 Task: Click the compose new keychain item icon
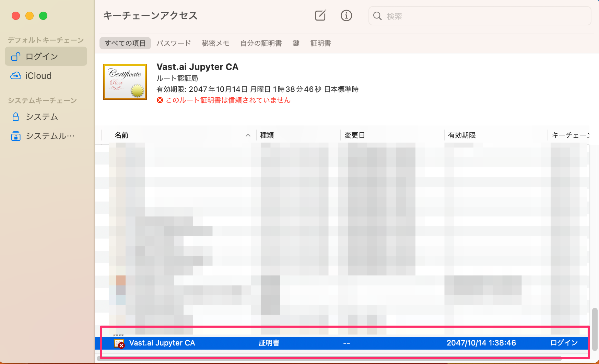(320, 15)
